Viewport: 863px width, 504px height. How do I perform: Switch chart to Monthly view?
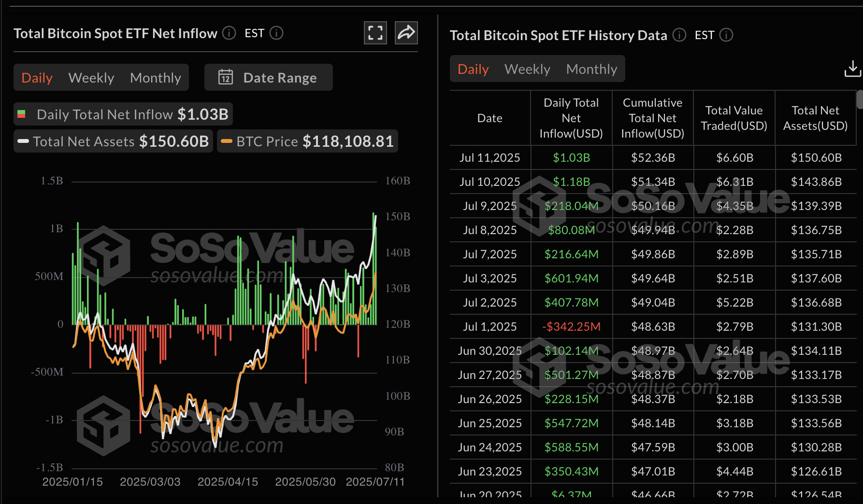click(x=156, y=78)
